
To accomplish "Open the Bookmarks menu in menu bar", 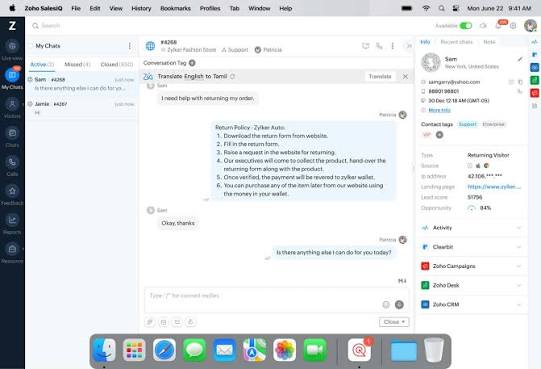I will (175, 8).
